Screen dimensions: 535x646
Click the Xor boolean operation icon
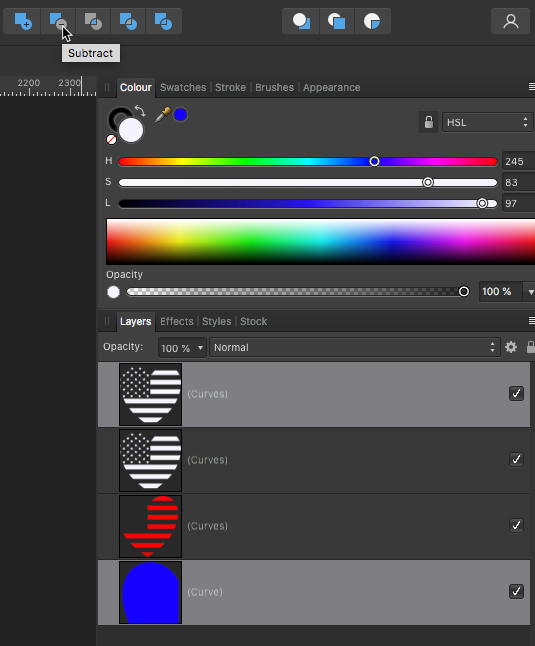128,21
